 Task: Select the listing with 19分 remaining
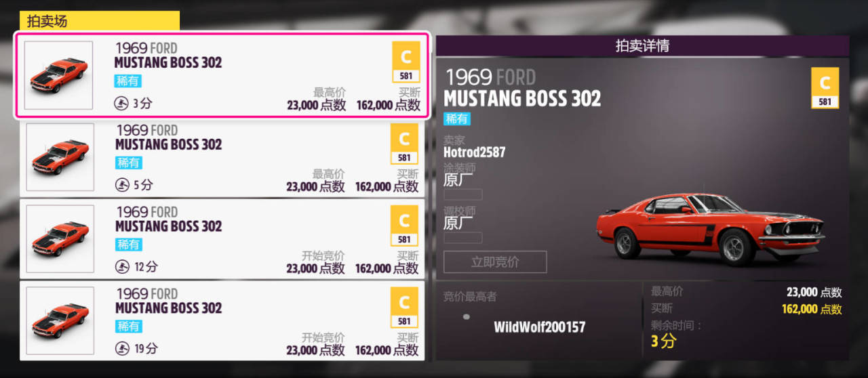tap(222, 320)
